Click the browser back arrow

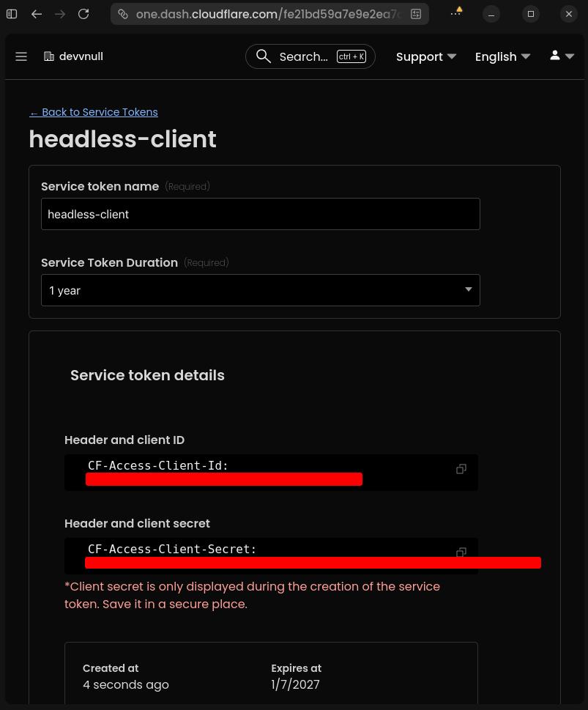pos(37,14)
